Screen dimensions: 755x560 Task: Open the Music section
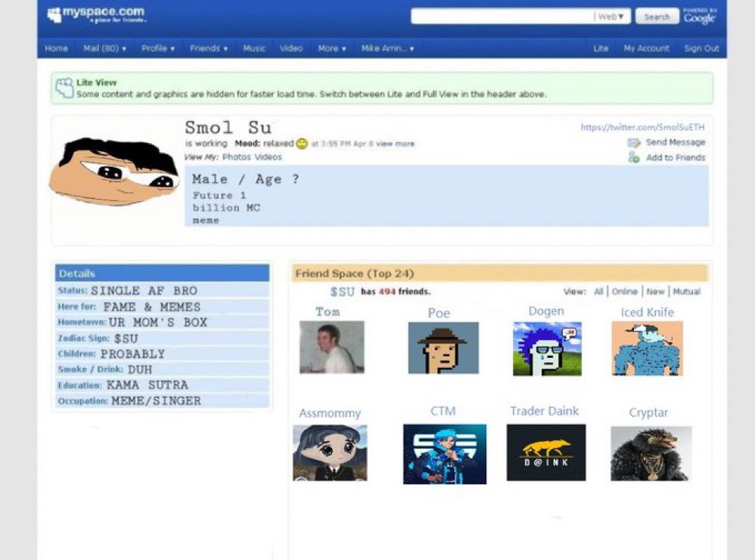(254, 48)
